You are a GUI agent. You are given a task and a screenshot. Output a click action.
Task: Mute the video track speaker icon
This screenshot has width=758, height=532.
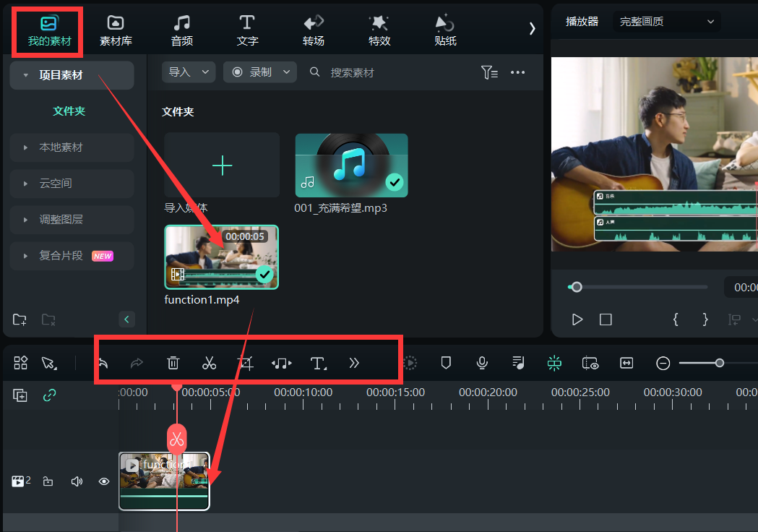pos(77,481)
